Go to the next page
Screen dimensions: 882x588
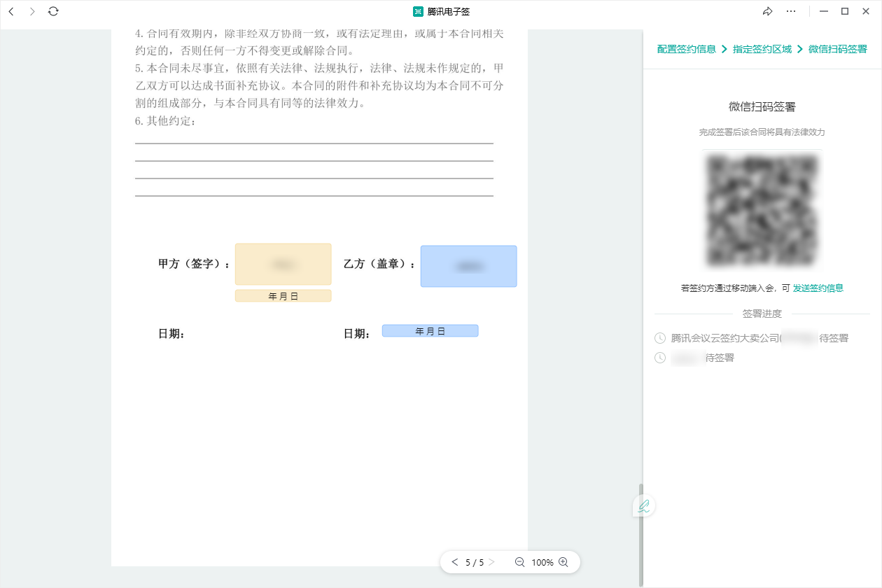[491, 562]
